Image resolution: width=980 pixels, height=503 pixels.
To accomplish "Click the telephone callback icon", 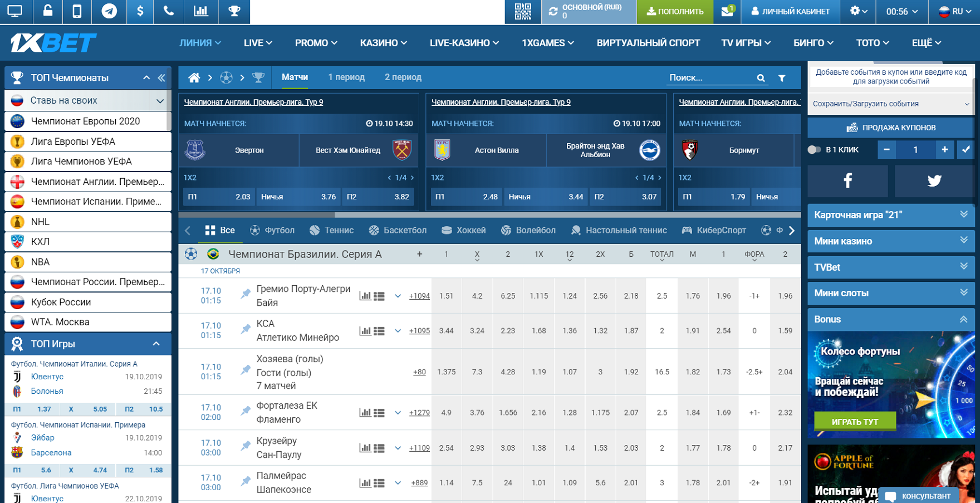I will coord(169,11).
